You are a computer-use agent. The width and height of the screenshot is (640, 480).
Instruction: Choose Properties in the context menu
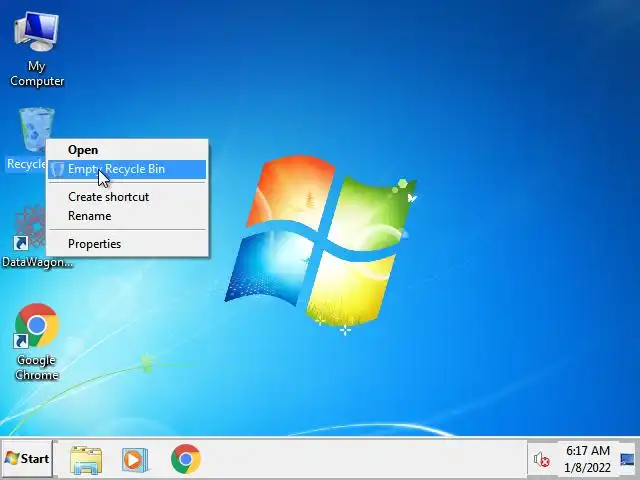pos(127,244)
